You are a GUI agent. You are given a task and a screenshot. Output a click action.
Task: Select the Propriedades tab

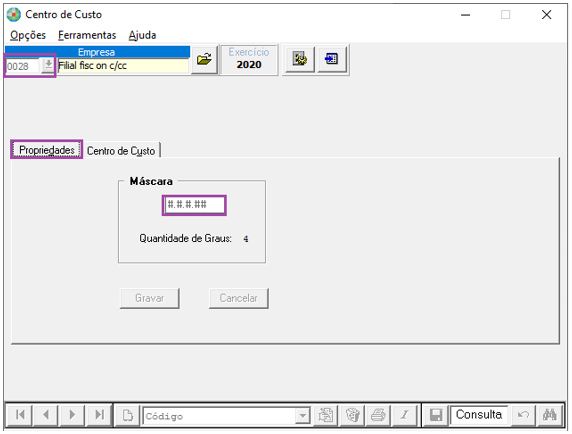click(x=47, y=150)
